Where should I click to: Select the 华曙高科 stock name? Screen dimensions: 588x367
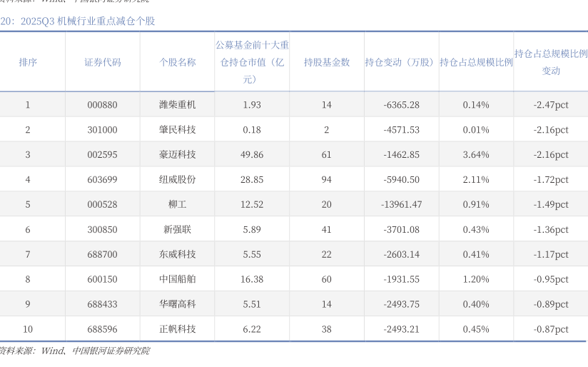pos(177,304)
